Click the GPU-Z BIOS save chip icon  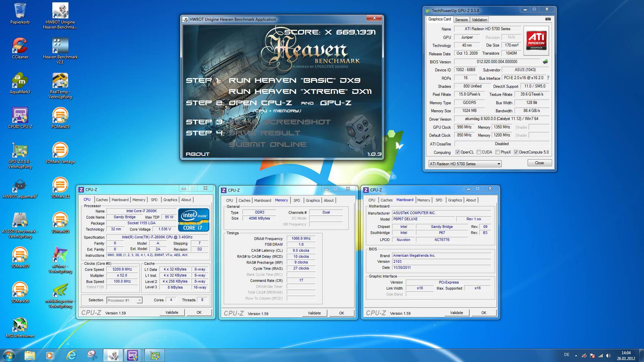pyautogui.click(x=545, y=62)
